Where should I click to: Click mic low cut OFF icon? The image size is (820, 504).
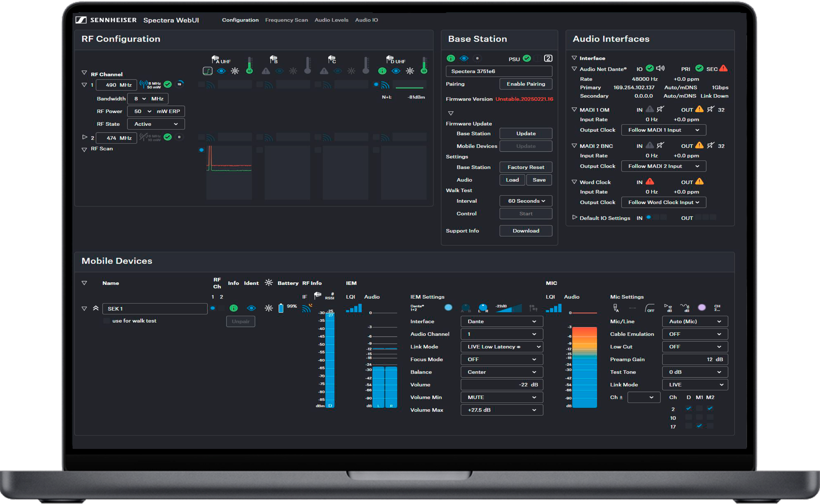649,308
